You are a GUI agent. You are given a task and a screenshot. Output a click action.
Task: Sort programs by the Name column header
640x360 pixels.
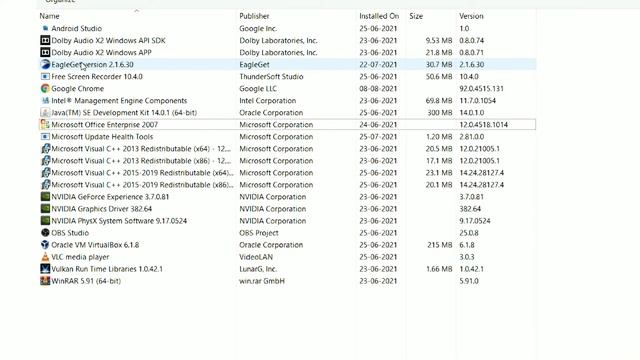49,16
